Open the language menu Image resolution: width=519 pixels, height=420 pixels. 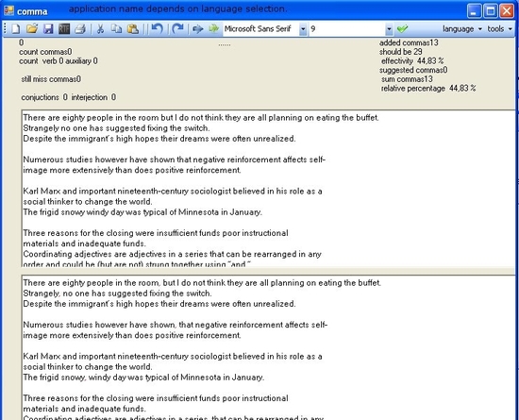pyautogui.click(x=462, y=29)
